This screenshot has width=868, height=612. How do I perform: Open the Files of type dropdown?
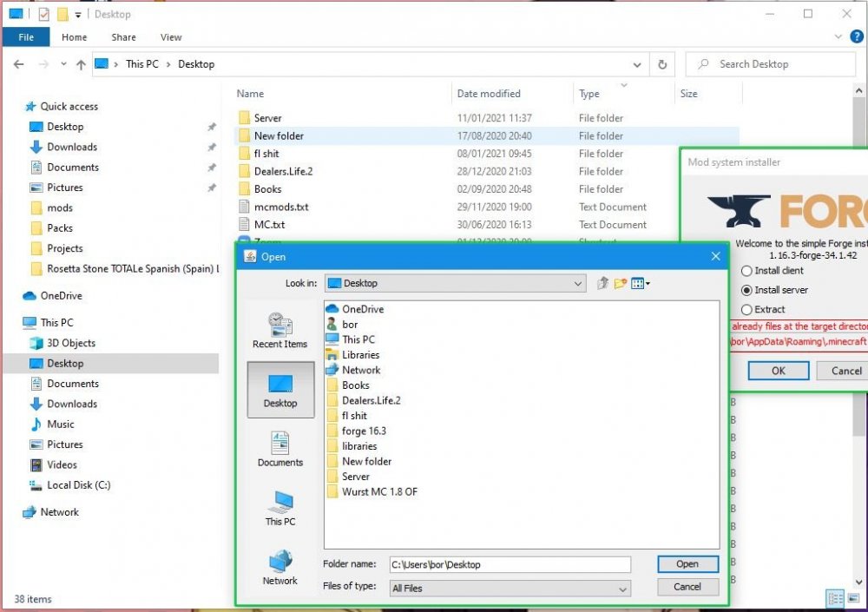622,589
